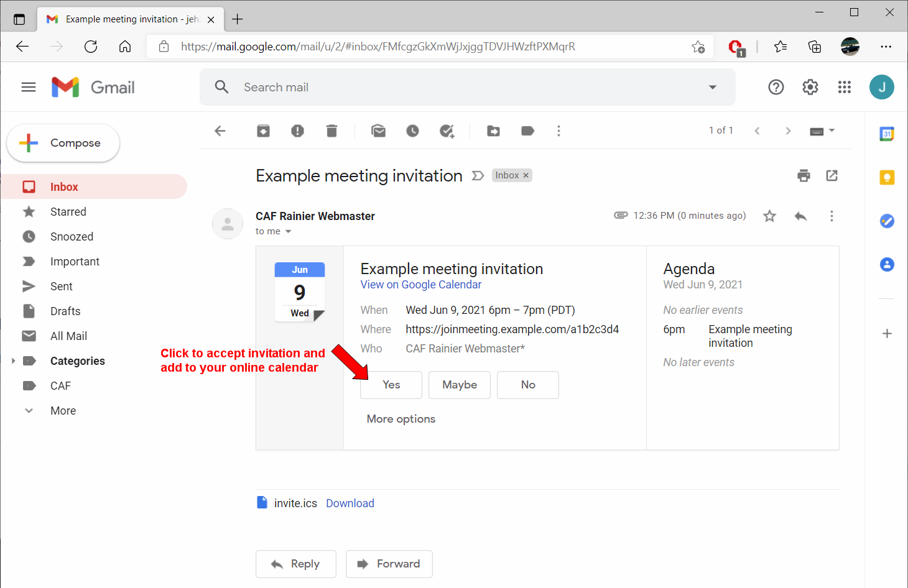Image resolution: width=908 pixels, height=588 pixels.
Task: Mark the email as unread
Action: click(x=378, y=131)
